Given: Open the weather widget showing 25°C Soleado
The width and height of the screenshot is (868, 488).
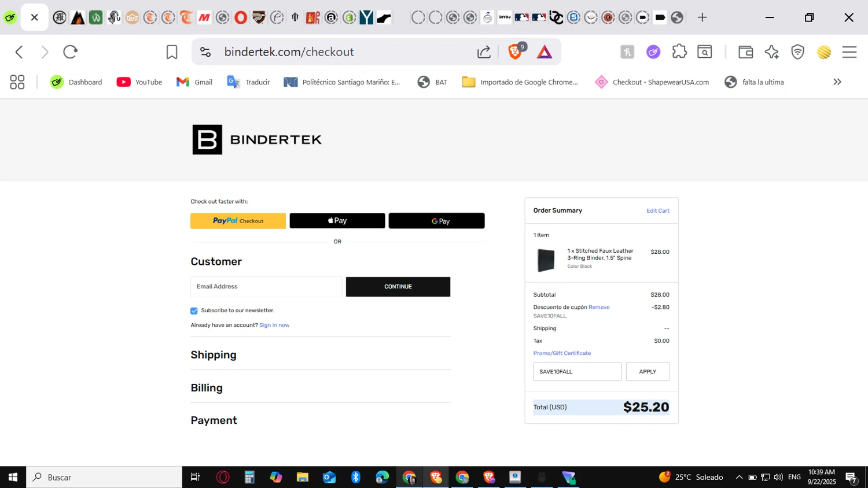Looking at the screenshot, I should pos(692,477).
